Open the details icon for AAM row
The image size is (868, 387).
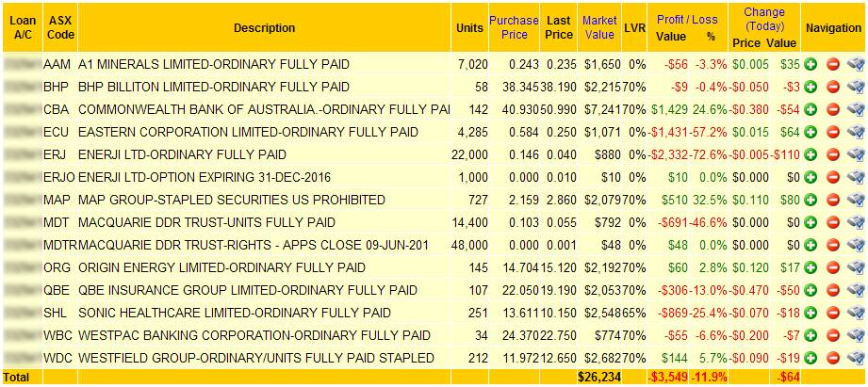855,64
